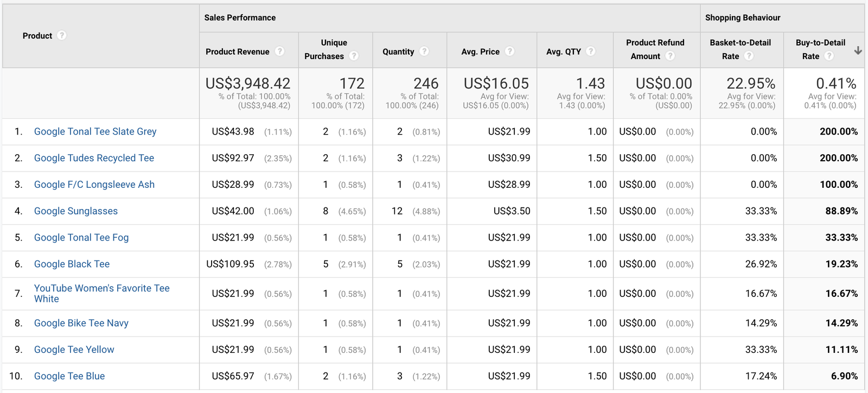This screenshot has height=393, width=868.
Task: Click unique purchases 5 for Google Black Tee
Action: pos(325,264)
